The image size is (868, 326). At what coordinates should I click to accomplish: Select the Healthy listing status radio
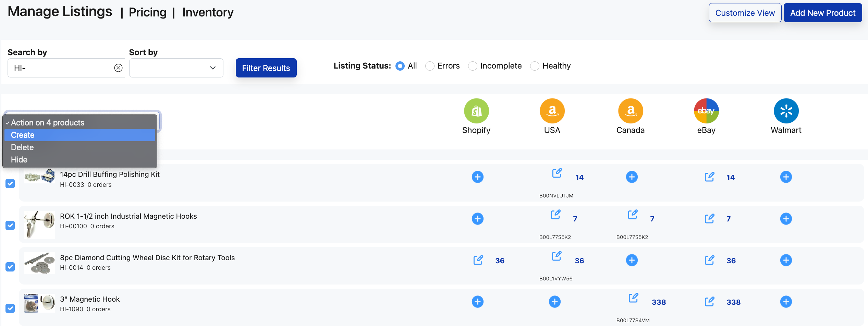coord(535,66)
